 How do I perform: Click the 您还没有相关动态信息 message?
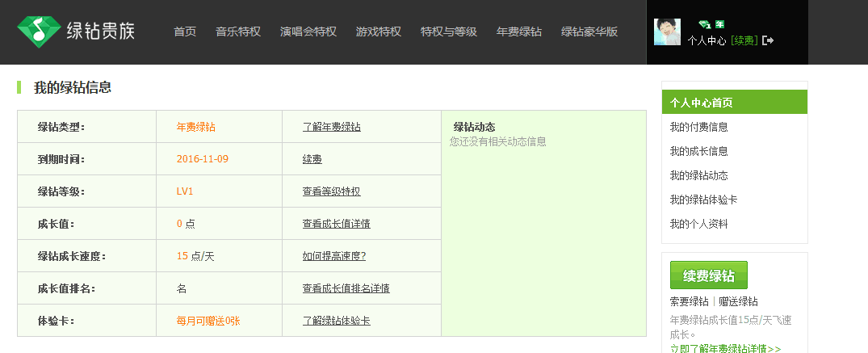(497, 141)
